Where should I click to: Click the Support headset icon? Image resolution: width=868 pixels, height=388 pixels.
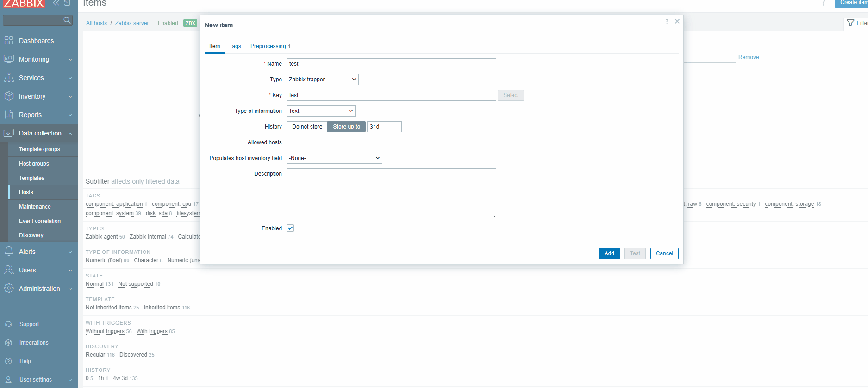[8, 324]
